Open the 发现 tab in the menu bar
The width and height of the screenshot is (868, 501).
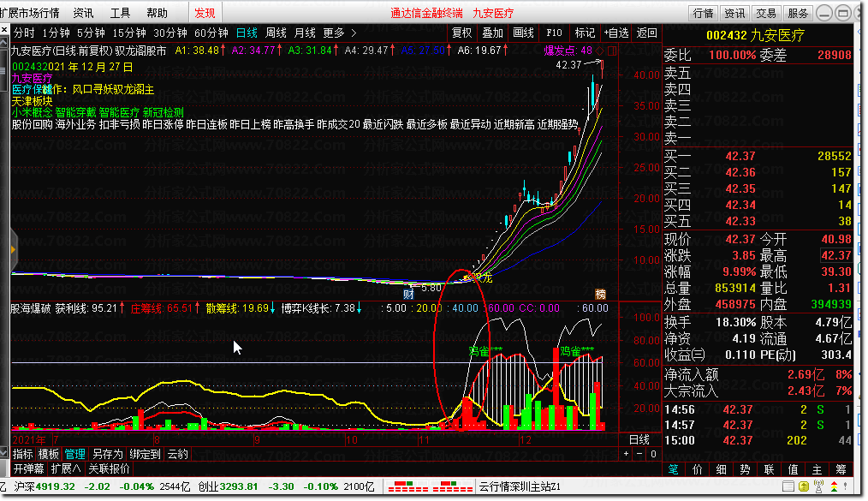click(x=205, y=13)
